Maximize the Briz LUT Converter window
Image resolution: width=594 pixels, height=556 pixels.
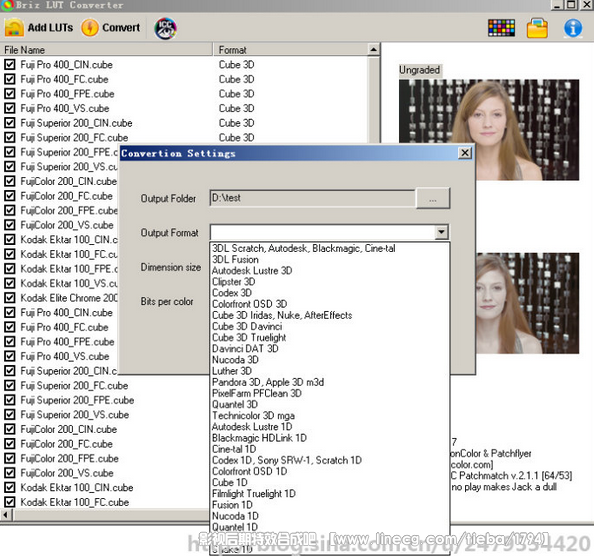coord(572,5)
